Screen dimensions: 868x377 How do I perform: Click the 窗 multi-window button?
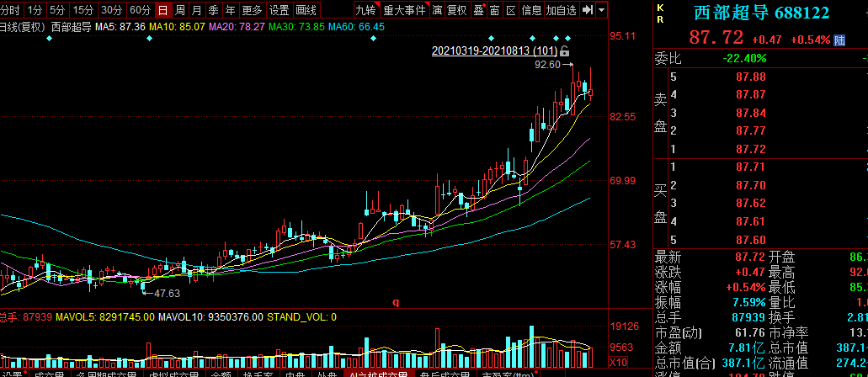pyautogui.click(x=494, y=10)
